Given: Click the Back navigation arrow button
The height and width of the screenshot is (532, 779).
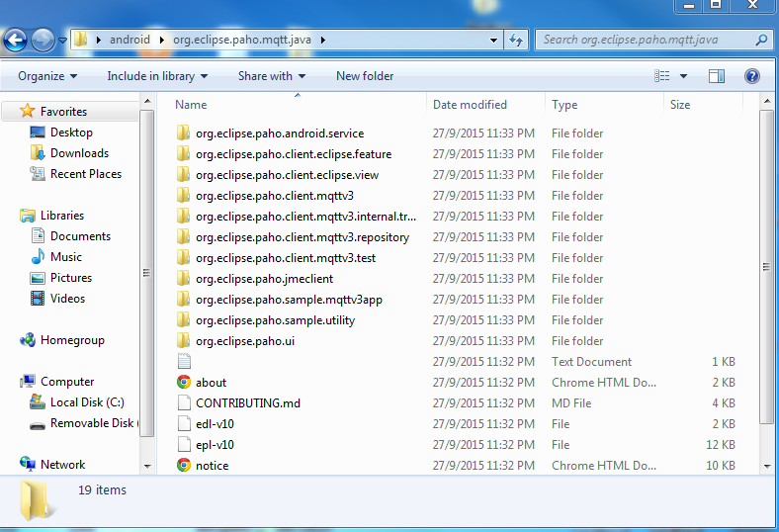Looking at the screenshot, I should click(16, 41).
